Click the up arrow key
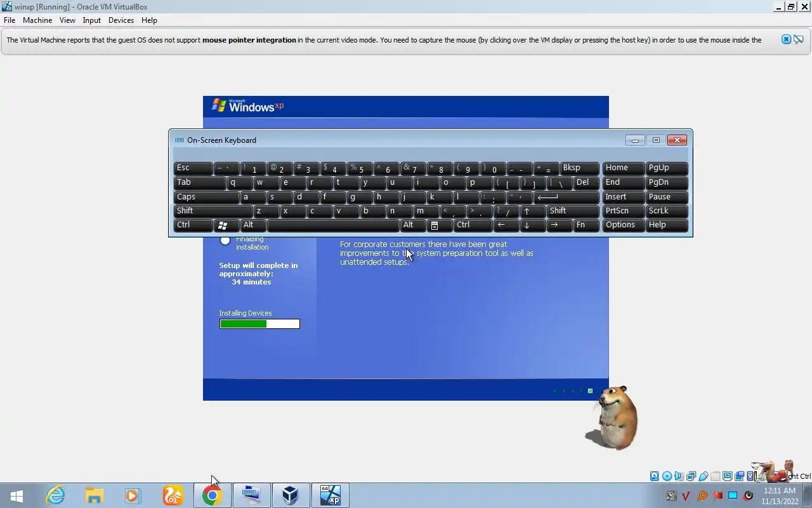812x508 pixels. (533, 211)
